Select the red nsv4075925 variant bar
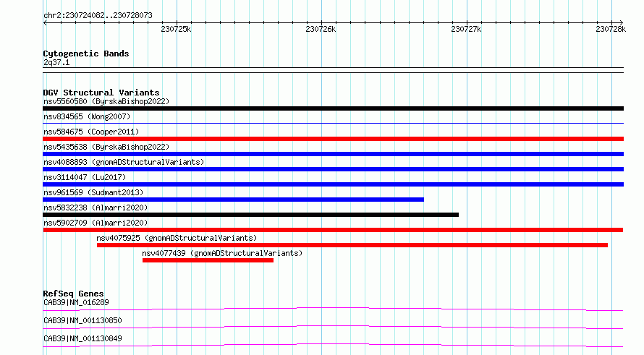644x355 pixels. click(x=352, y=245)
